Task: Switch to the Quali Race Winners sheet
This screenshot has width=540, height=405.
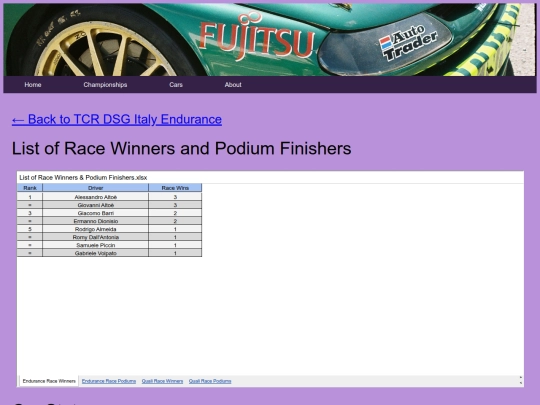Action: 162,381
